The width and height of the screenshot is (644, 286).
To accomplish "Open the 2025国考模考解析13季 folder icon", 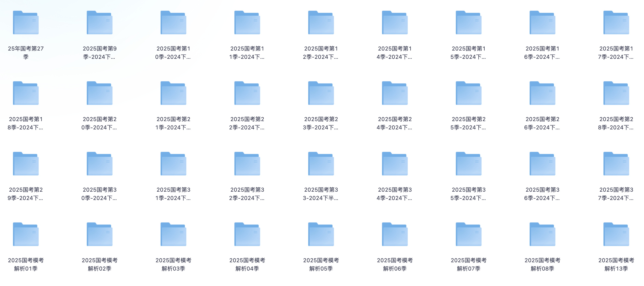I will [x=616, y=234].
